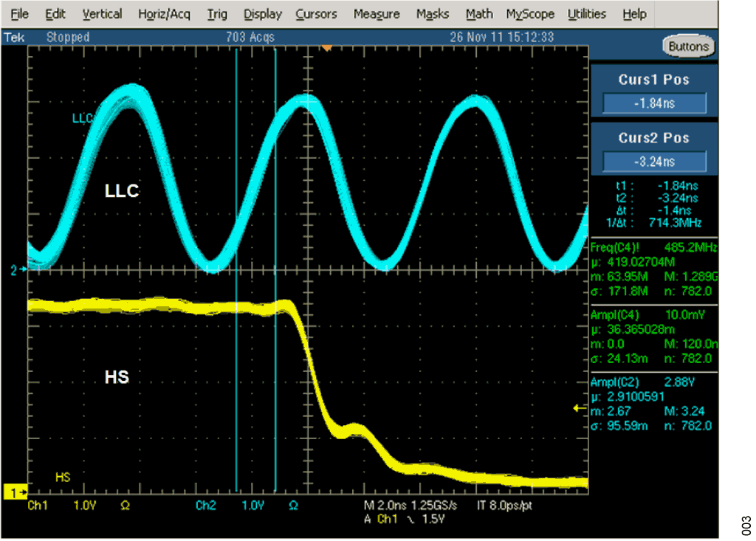Open the Utilities menu
The image size is (756, 541).
click(587, 14)
